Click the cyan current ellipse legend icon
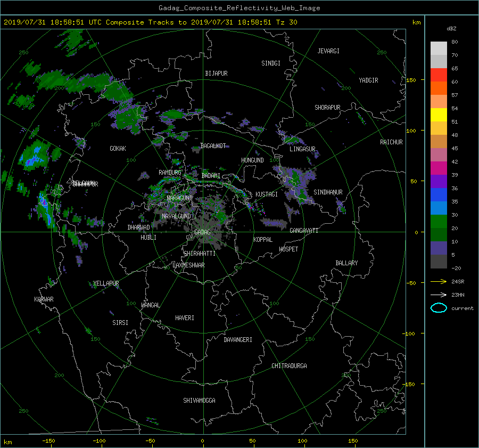The width and height of the screenshot is (479, 448). click(439, 308)
